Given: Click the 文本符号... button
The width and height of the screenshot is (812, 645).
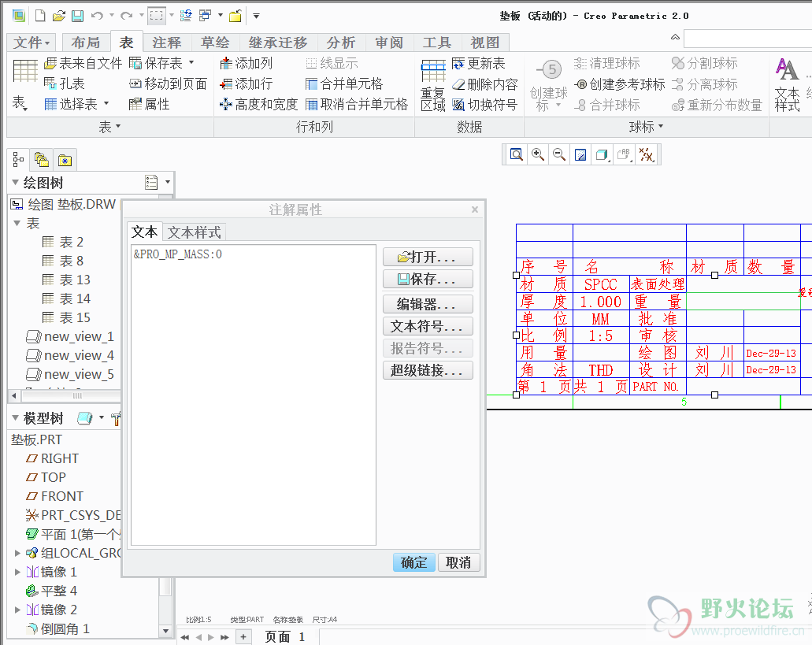Looking at the screenshot, I should coord(428,326).
